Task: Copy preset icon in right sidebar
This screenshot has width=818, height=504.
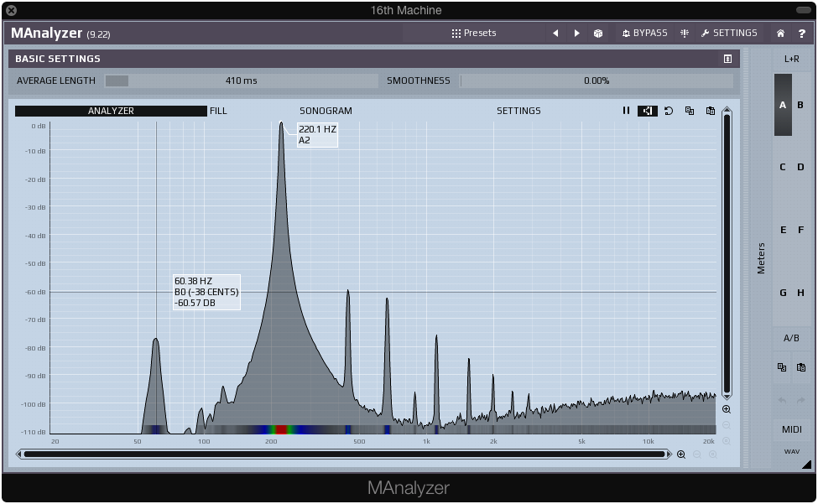Action: pos(782,367)
